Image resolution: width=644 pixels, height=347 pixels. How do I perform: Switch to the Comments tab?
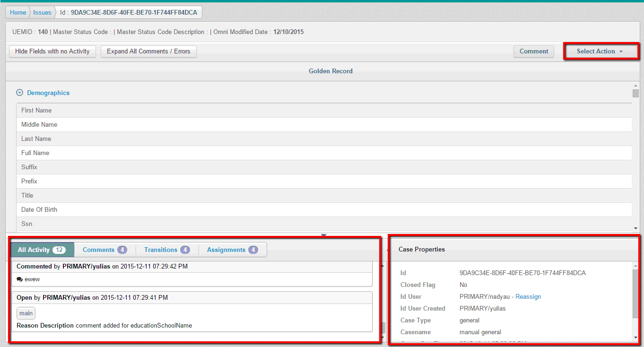pyautogui.click(x=104, y=250)
